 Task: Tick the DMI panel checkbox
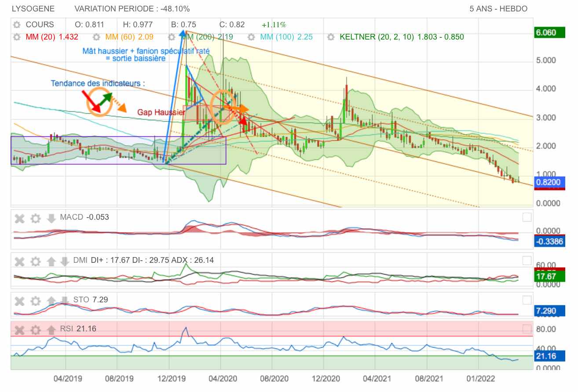tap(527, 261)
